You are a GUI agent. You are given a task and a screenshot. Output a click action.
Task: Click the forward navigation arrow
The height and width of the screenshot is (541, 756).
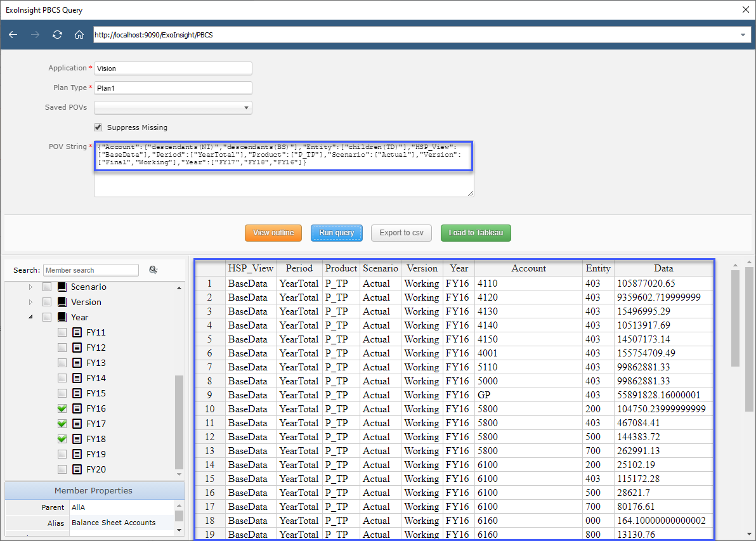(x=35, y=35)
